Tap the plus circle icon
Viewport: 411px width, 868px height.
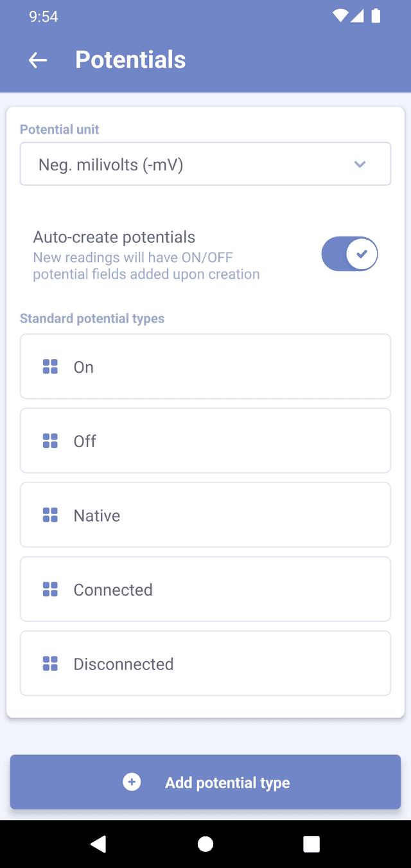coord(132,782)
